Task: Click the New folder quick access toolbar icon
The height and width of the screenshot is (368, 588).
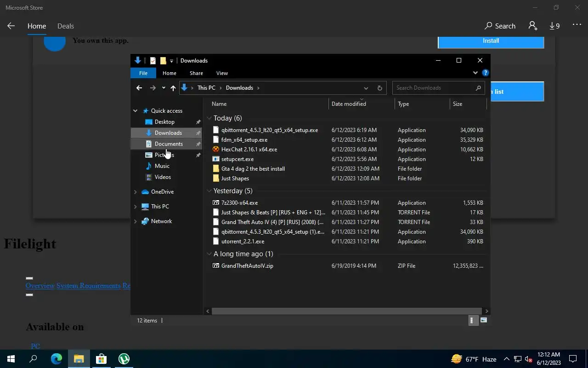Action: pos(163,61)
